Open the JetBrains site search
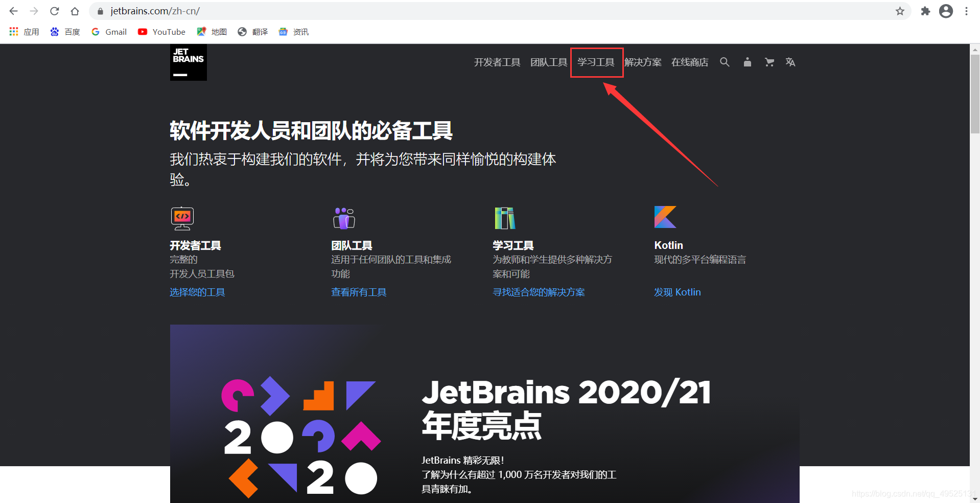 click(725, 62)
